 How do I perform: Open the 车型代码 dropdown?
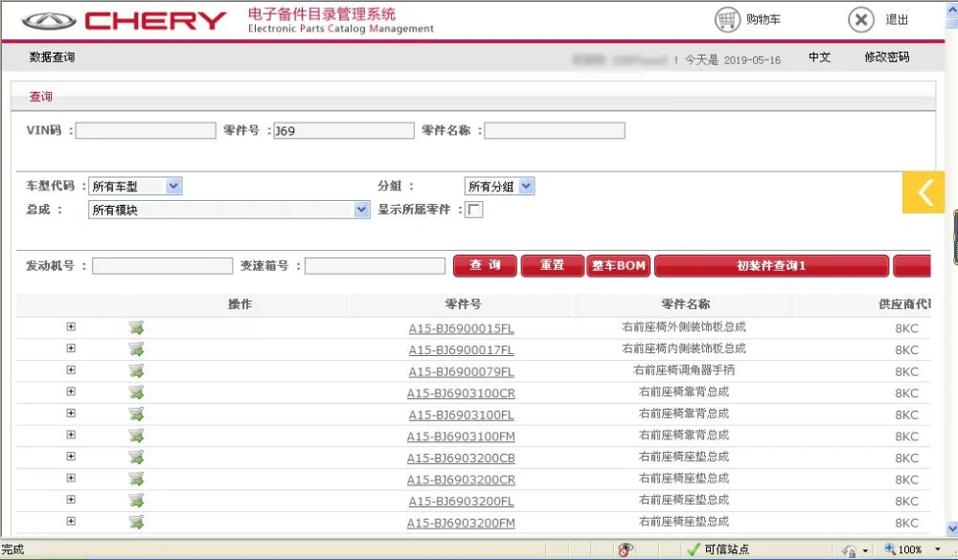pyautogui.click(x=135, y=186)
